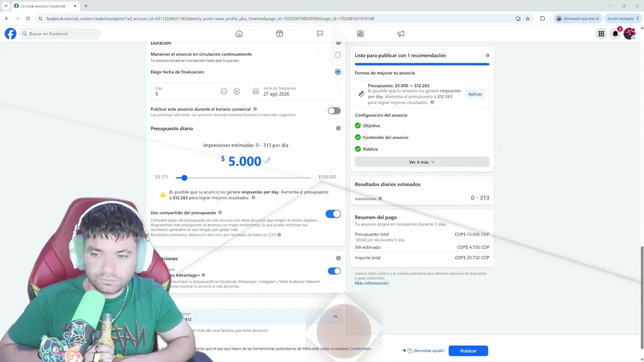Open the 'Fecha de finalización' date picker
The image size is (644, 362).
pyautogui.click(x=294, y=92)
